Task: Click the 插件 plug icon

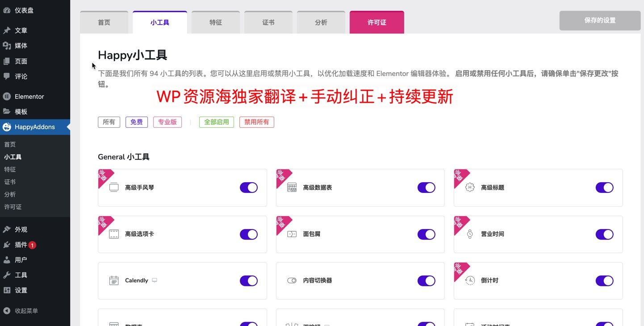Action: click(x=7, y=245)
